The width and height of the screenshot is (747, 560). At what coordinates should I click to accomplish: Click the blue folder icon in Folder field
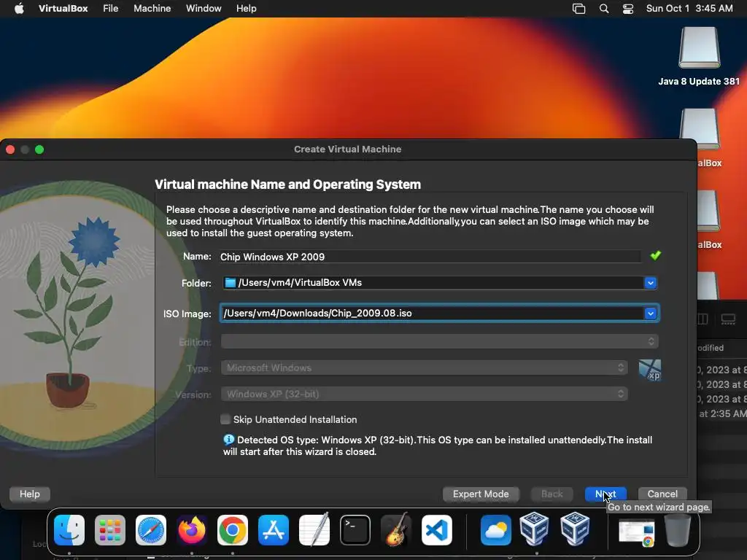tap(230, 283)
